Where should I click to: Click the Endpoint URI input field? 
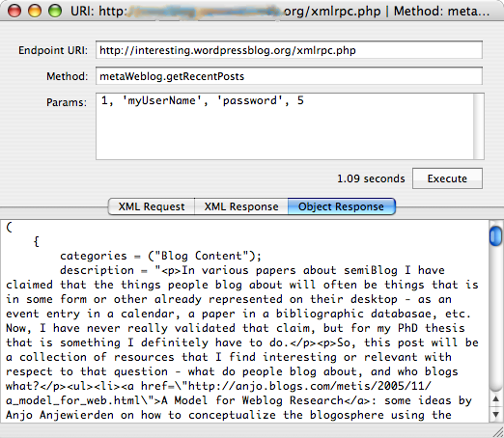point(289,50)
